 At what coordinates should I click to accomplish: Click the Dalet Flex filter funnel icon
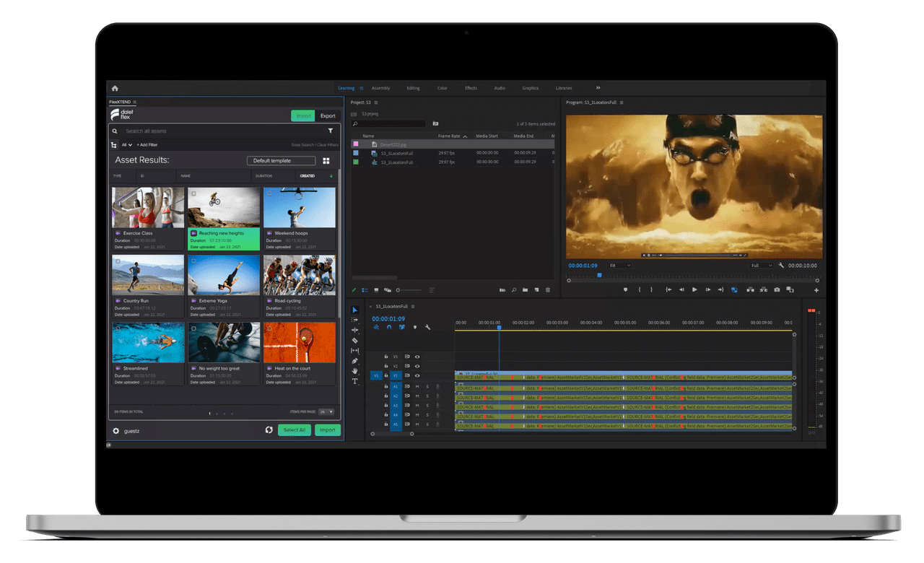pos(331,131)
